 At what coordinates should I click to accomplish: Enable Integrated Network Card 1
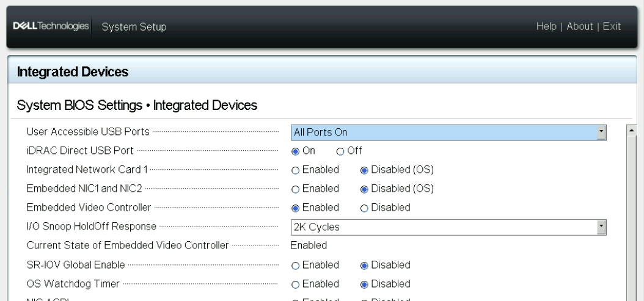pyautogui.click(x=296, y=170)
